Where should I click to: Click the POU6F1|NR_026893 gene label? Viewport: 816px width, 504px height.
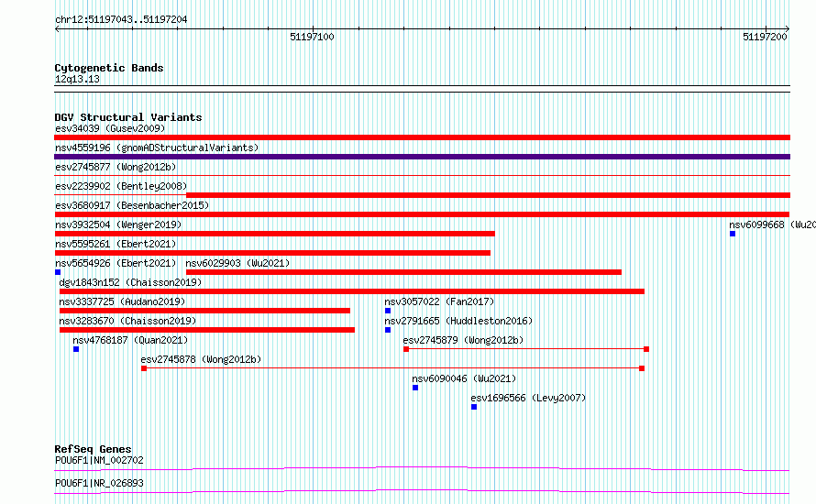[x=99, y=483]
